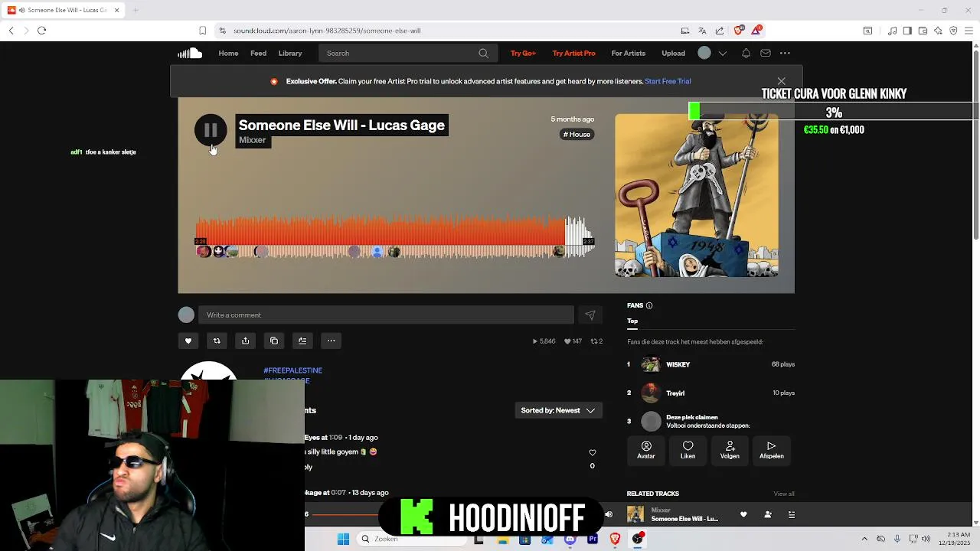This screenshot has width=980, height=551.
Task: Click the profile avatar in the header
Action: click(704, 53)
